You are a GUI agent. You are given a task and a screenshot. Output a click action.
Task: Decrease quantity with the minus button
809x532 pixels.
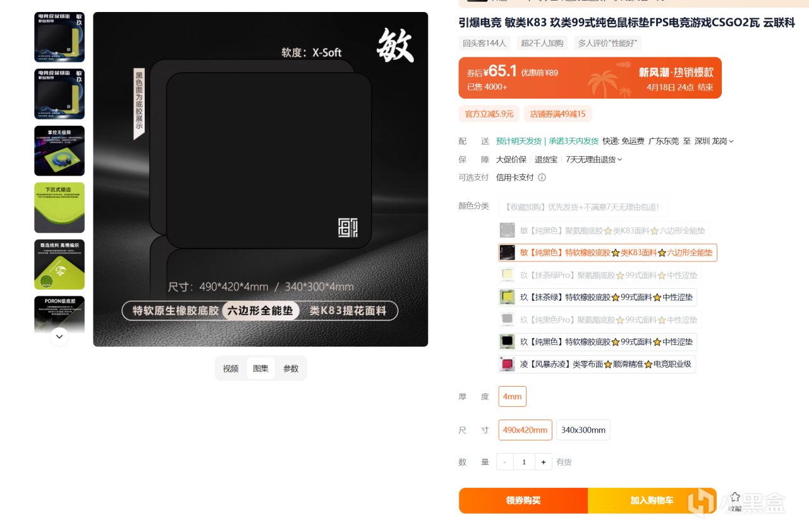(505, 462)
